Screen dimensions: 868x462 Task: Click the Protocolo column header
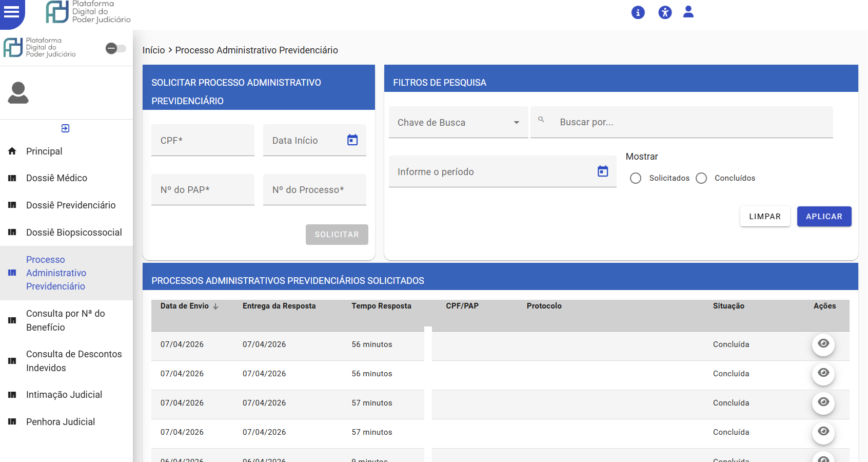[544, 306]
